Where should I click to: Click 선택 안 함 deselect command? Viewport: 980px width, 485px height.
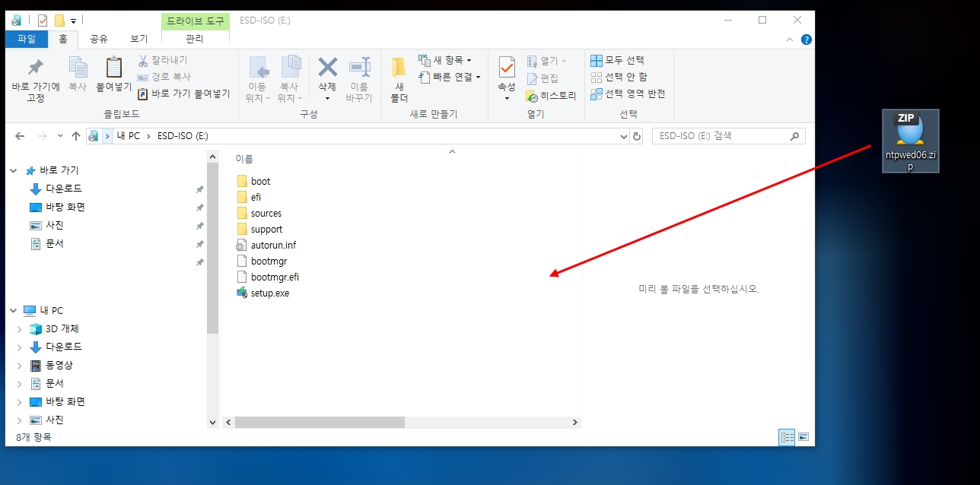pyautogui.click(x=619, y=77)
